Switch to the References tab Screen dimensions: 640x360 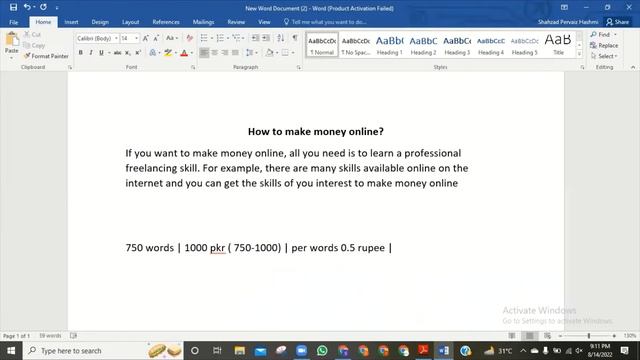point(166,22)
